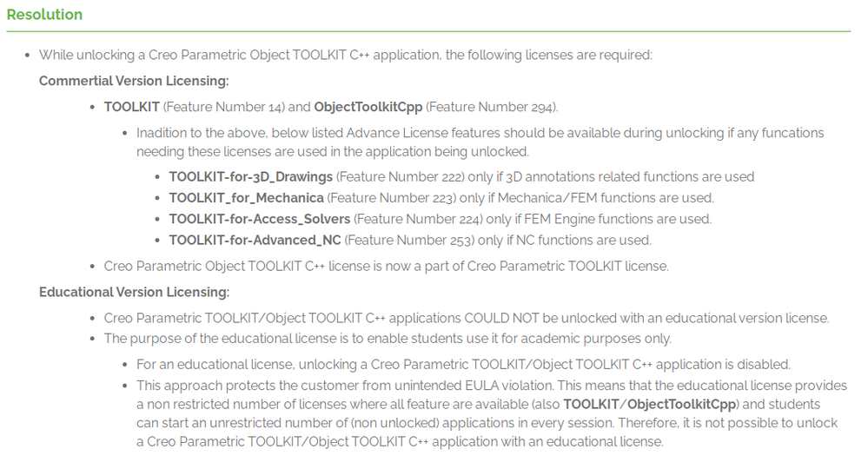The width and height of the screenshot is (868, 469).
Task: Click the text Feature Number 223
Action: pyautogui.click(x=391, y=198)
